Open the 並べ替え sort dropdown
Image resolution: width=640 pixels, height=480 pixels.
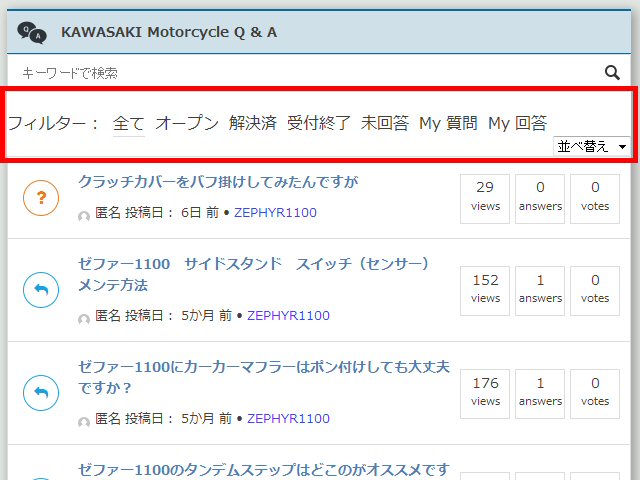pyautogui.click(x=591, y=146)
